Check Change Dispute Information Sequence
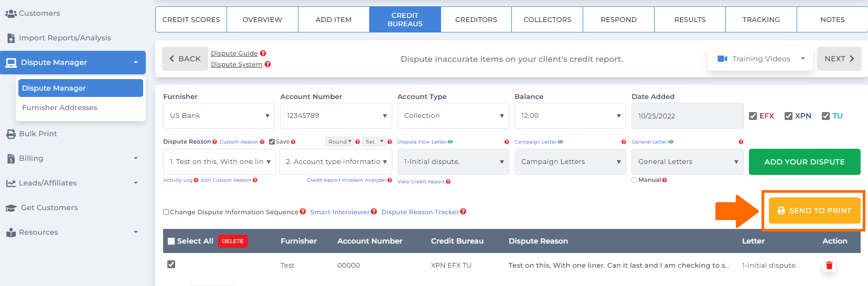Image resolution: width=868 pixels, height=286 pixels. 166,212
